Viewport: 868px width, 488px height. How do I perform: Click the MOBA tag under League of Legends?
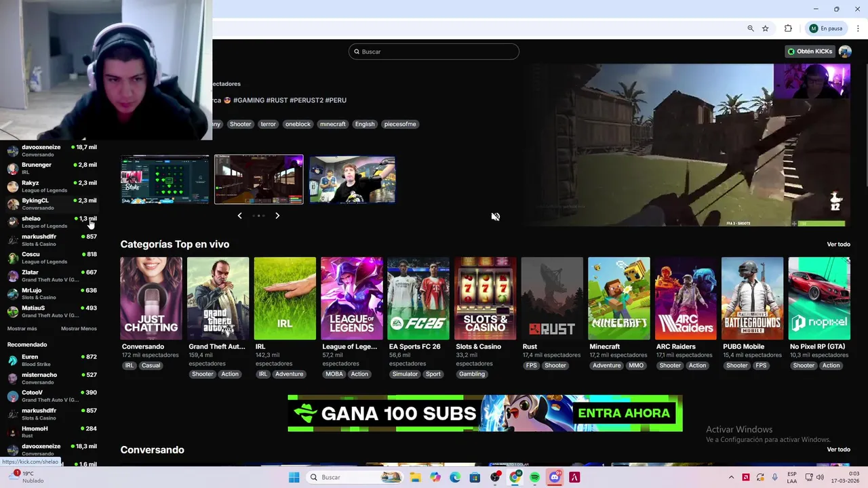pyautogui.click(x=334, y=374)
